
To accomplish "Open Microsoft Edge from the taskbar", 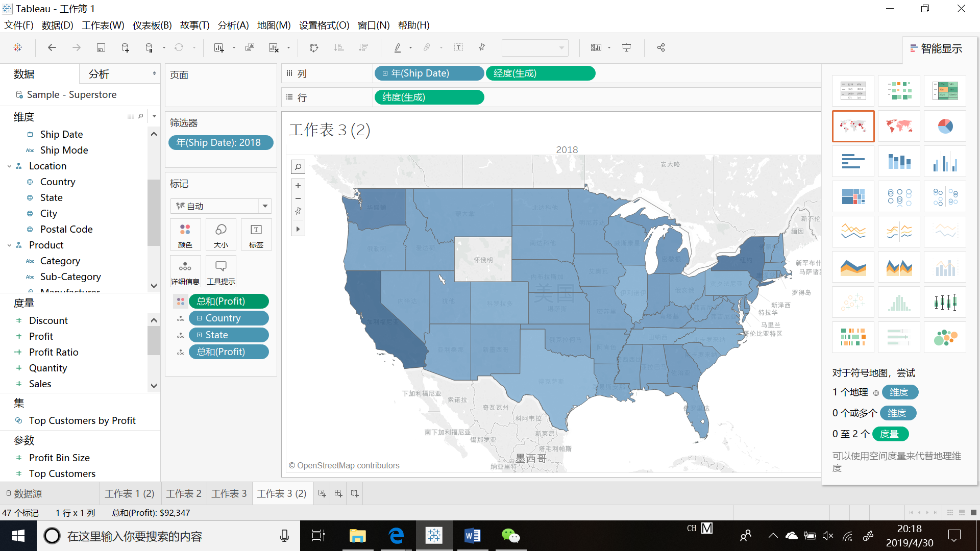I will [396, 536].
